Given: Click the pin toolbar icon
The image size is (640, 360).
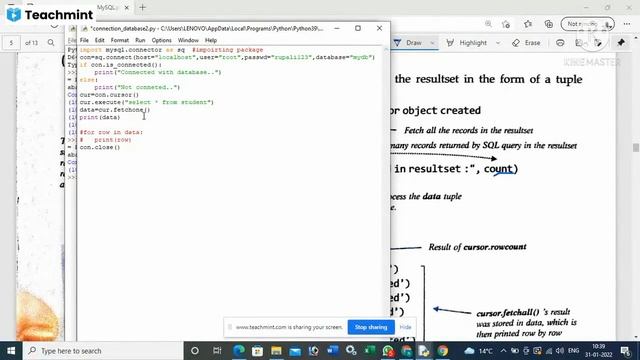Looking at the screenshot, I should (x=621, y=43).
